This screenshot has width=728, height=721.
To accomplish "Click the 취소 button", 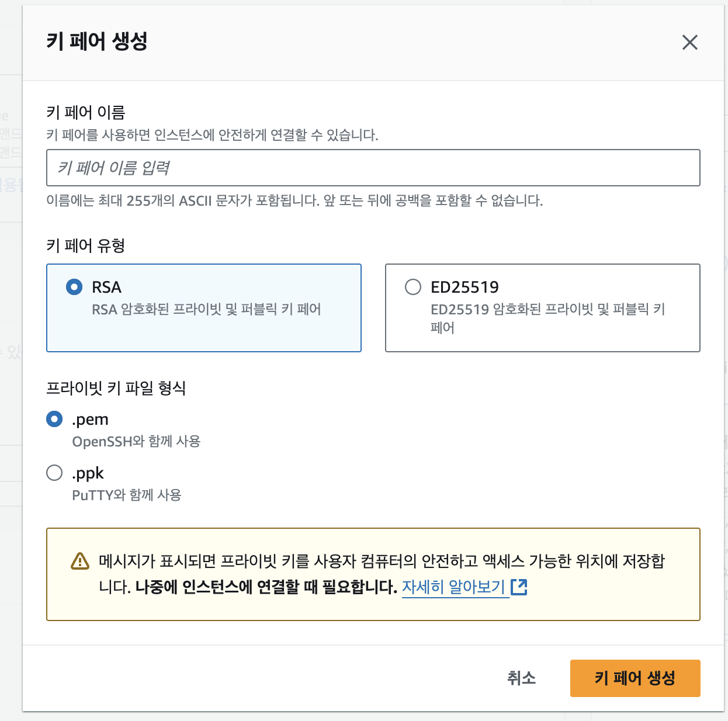I will (x=522, y=678).
